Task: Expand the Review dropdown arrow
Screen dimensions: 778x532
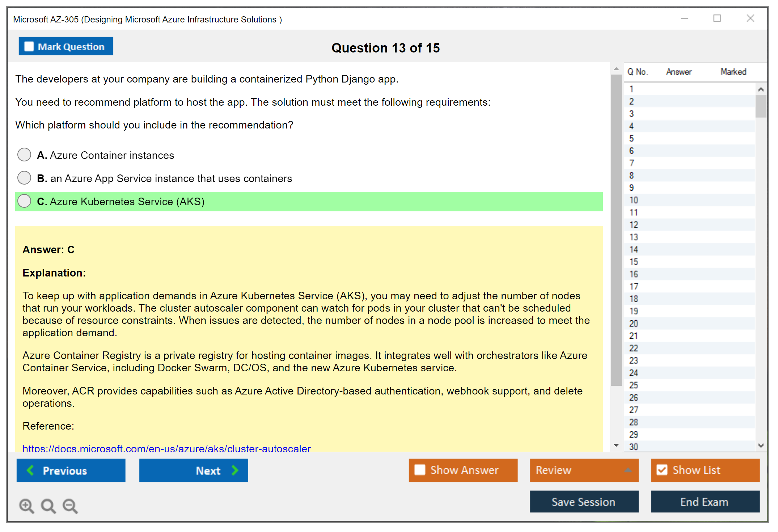Action: point(628,470)
